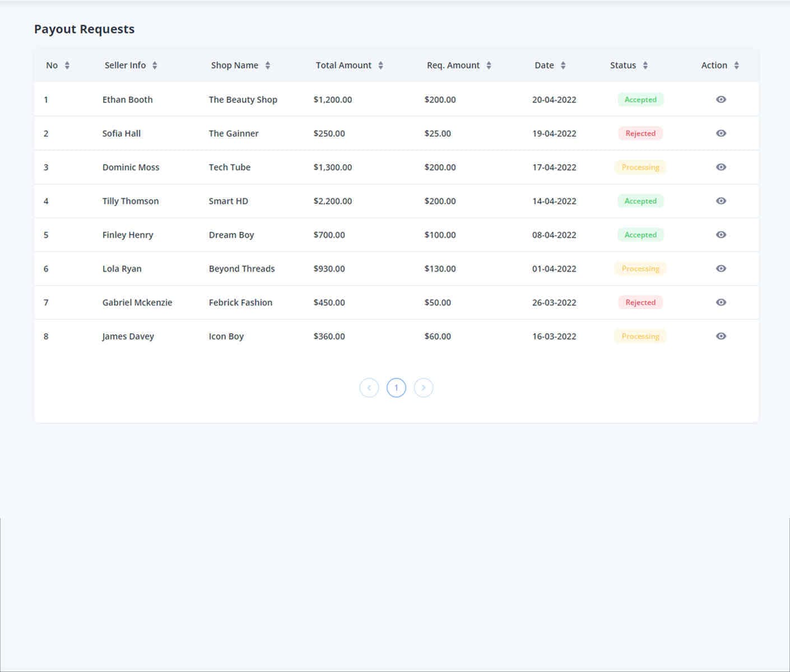
Task: Click the Rejected badge on Sofia Hall's row
Action: (x=640, y=133)
